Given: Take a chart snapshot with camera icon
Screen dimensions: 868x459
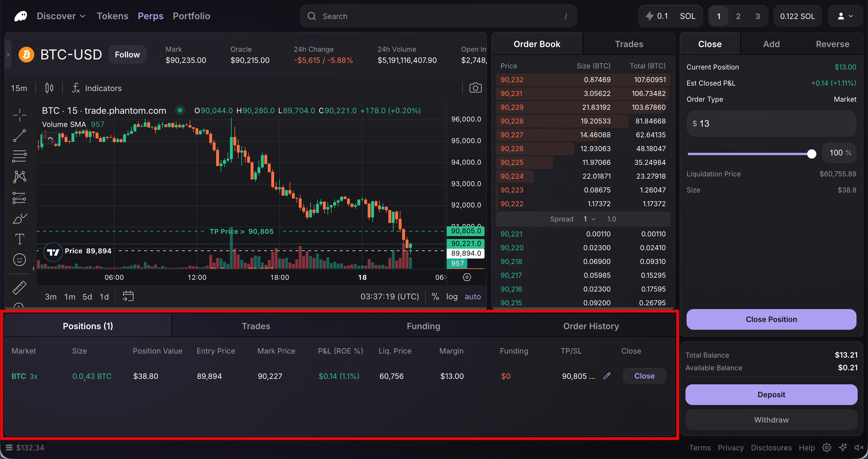Looking at the screenshot, I should pos(475,88).
